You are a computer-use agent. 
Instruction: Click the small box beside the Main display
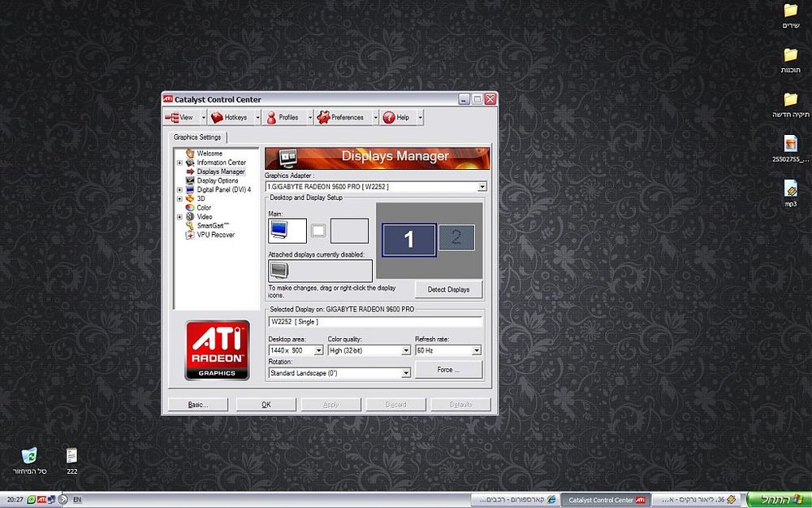click(x=318, y=231)
